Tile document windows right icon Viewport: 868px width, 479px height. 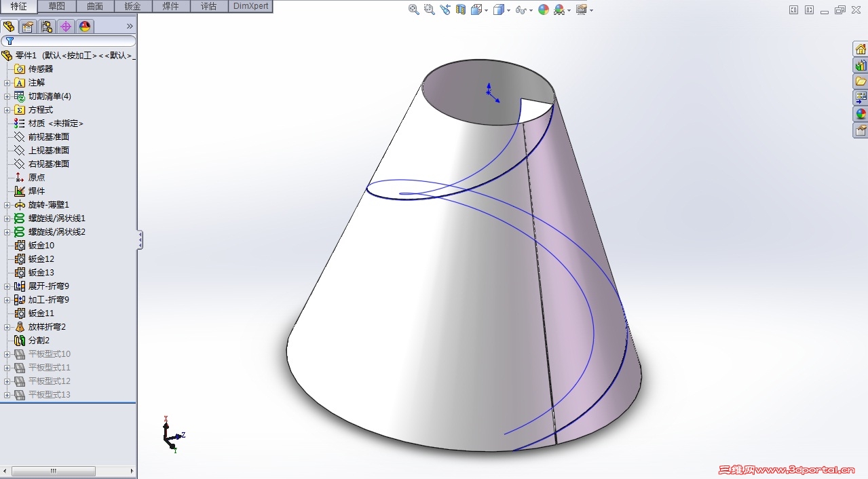809,9
